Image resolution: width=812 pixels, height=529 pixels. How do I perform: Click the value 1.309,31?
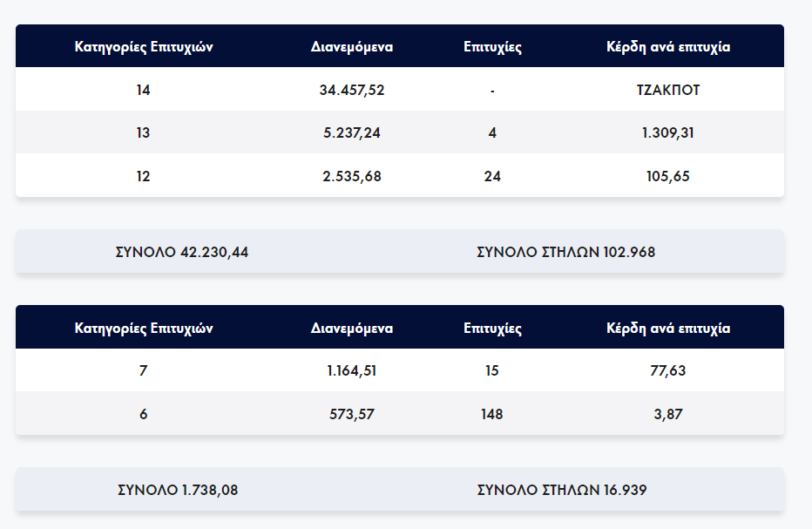click(668, 132)
